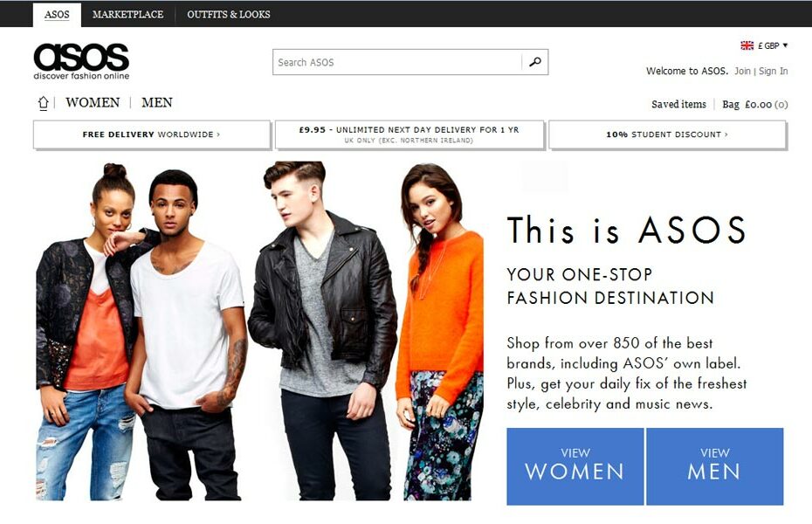Open the 10% Student Discount banner
This screenshot has height=524, width=812.
pos(667,134)
